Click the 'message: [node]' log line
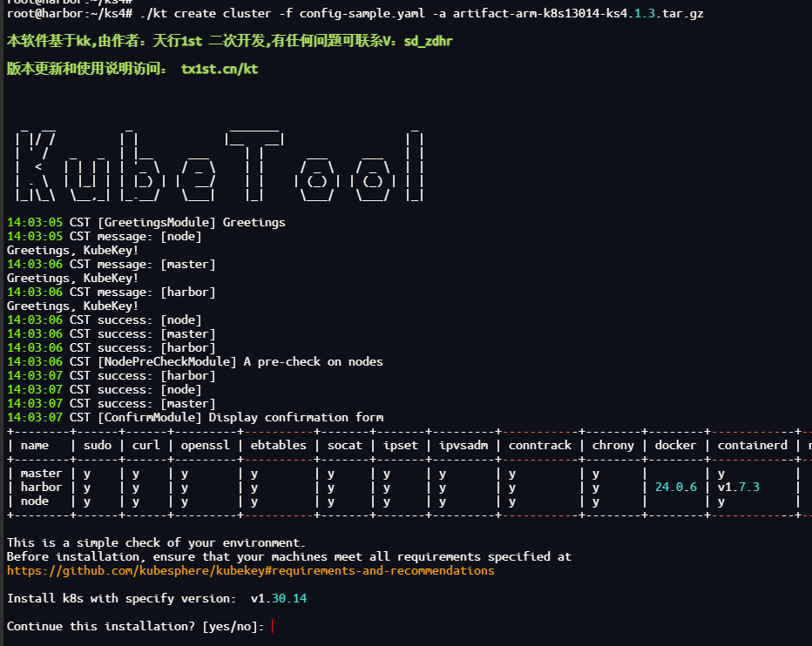This screenshot has height=646, width=812. click(104, 236)
